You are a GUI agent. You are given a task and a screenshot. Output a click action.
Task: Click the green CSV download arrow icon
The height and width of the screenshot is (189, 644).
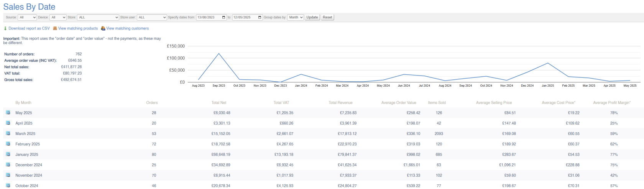coord(5,28)
